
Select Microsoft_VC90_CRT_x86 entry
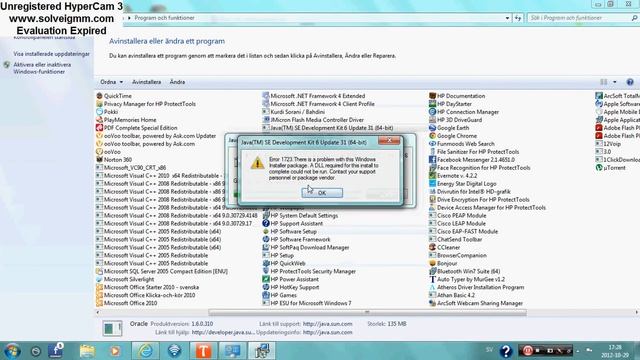click(x=131, y=167)
